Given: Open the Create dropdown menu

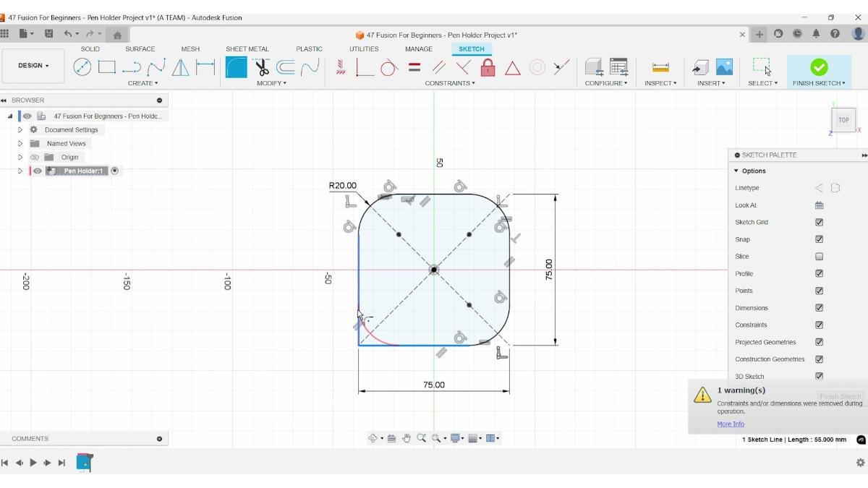Looking at the screenshot, I should click(143, 82).
